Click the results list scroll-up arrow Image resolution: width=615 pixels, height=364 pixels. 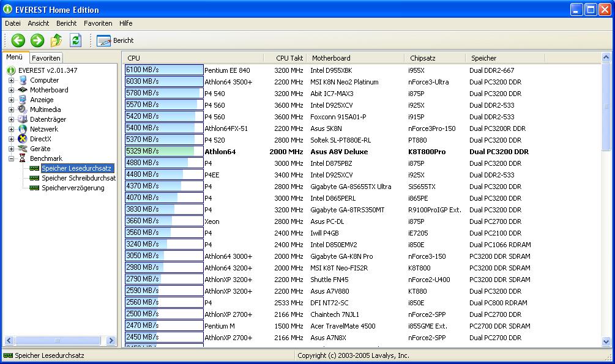pyautogui.click(x=606, y=58)
